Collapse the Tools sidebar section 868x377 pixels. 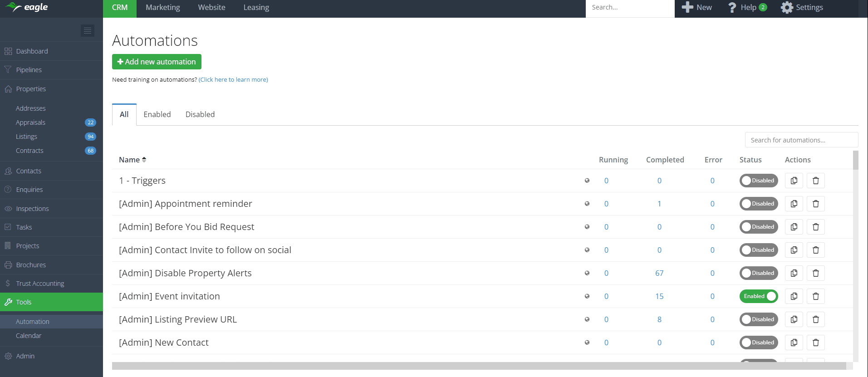[x=24, y=302]
